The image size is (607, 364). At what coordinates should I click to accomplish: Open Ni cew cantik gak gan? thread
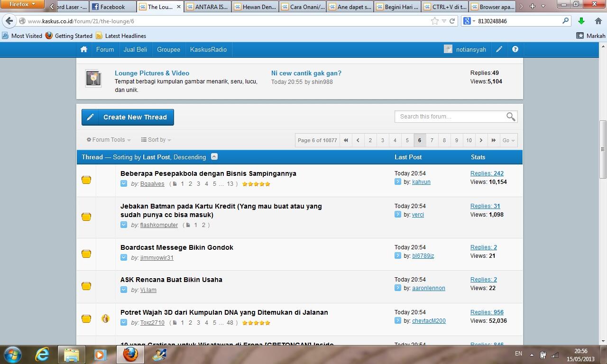click(x=306, y=73)
